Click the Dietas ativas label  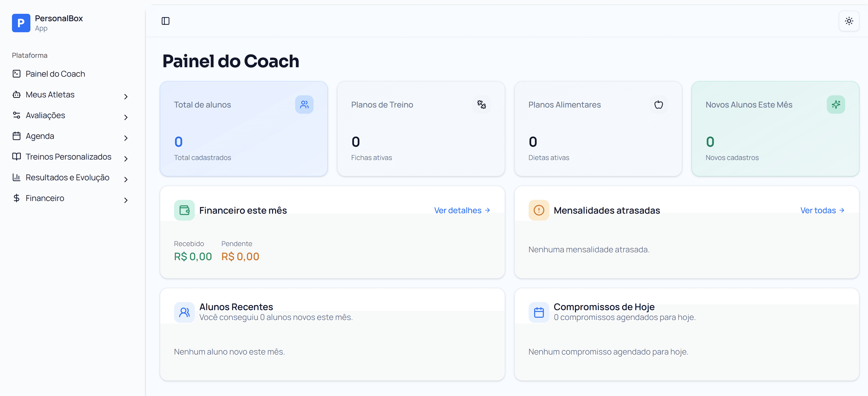[549, 157]
